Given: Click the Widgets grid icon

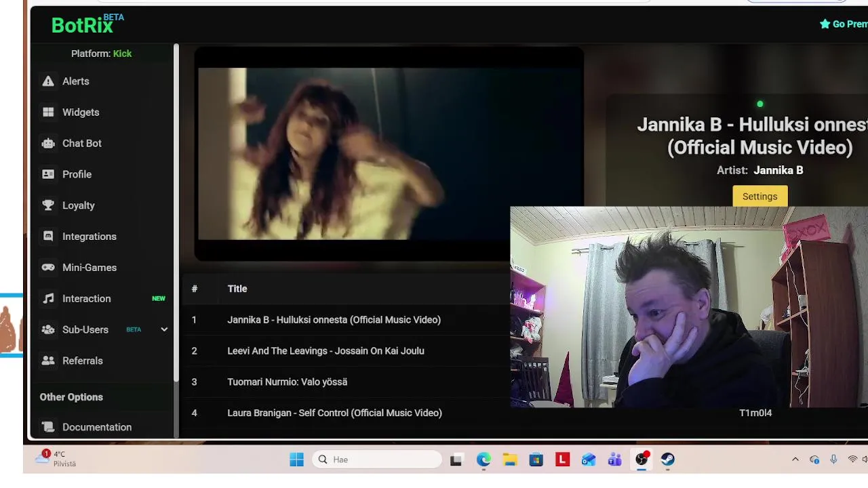Looking at the screenshot, I should [48, 113].
